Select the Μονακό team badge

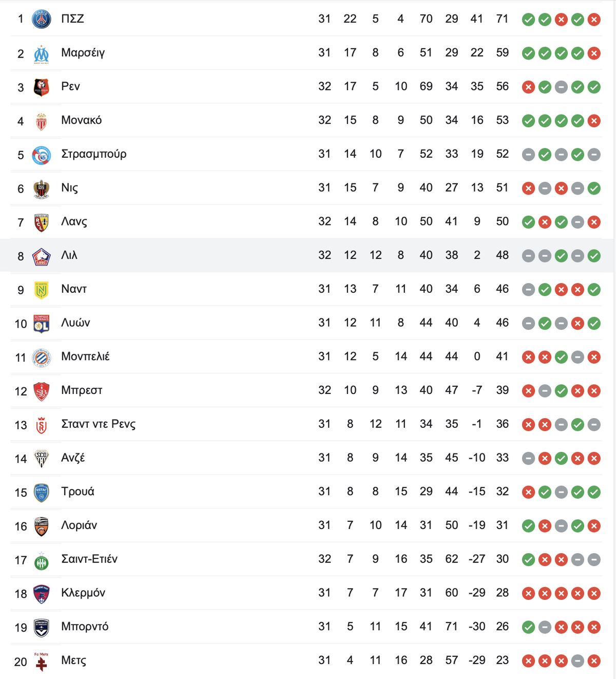pyautogui.click(x=42, y=121)
